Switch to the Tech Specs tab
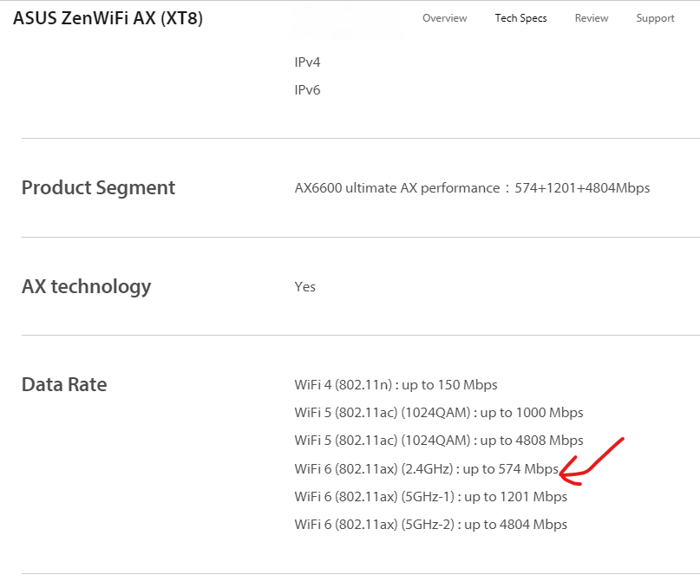This screenshot has height=588, width=700. pos(520,18)
